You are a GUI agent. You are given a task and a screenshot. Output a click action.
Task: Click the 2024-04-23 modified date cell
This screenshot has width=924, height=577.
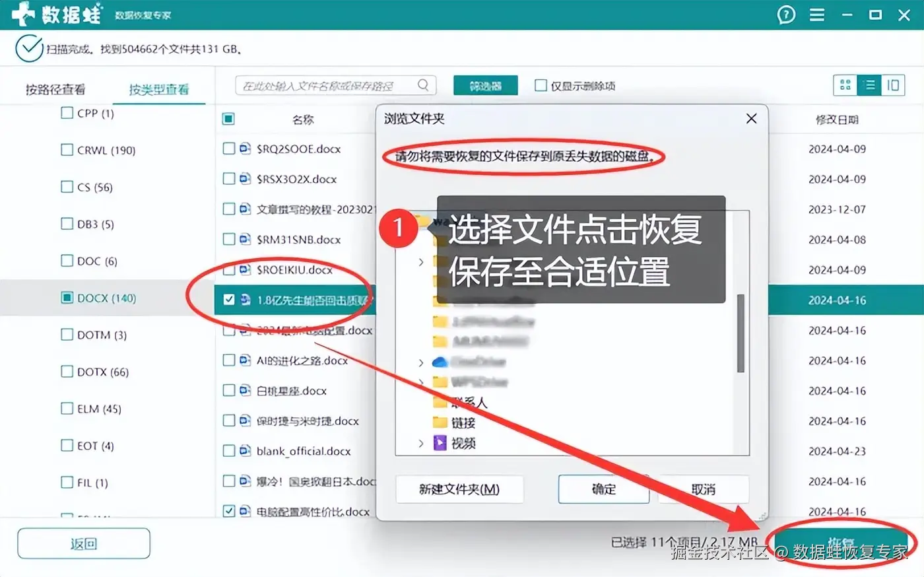837,451
